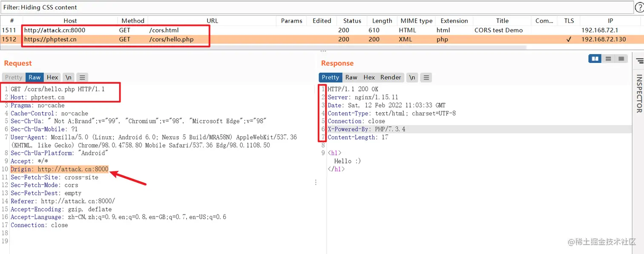Open Request pane hamburger options menu
The width and height of the screenshot is (644, 254).
tap(82, 77)
